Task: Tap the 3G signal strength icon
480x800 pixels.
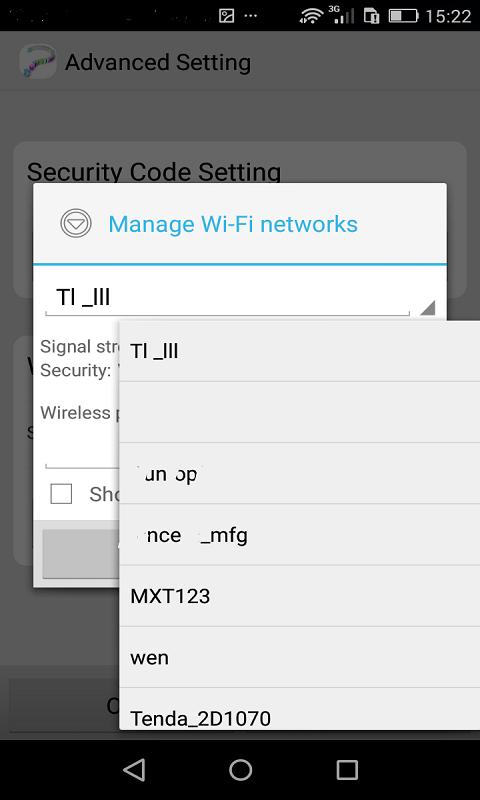Action: tap(343, 15)
